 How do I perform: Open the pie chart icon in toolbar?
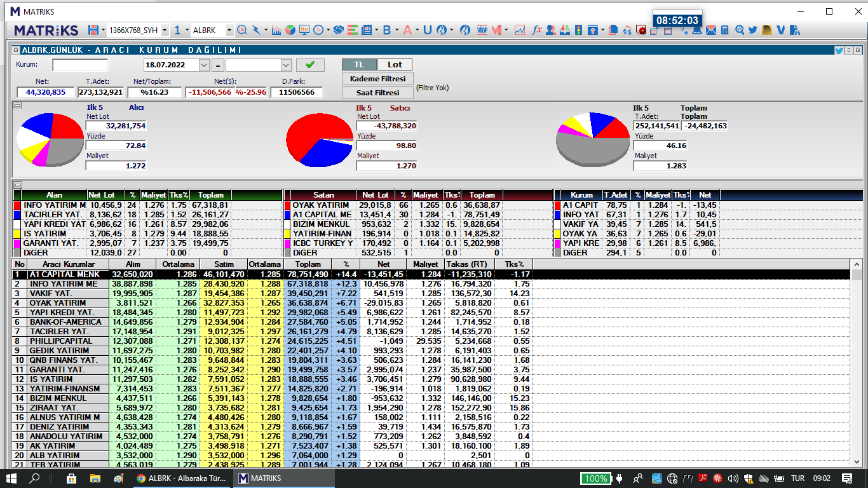coord(290,30)
